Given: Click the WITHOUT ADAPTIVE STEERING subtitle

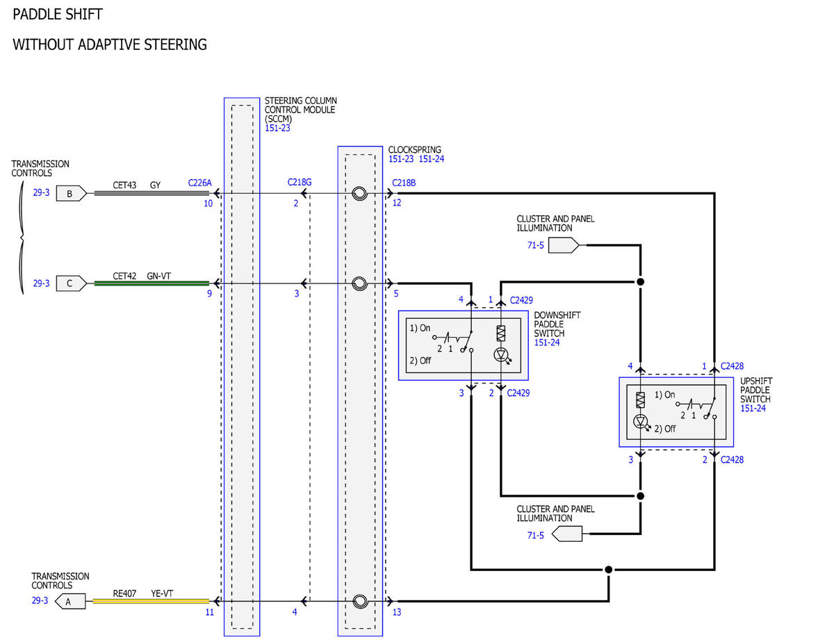Looking at the screenshot, I should pyautogui.click(x=110, y=44).
